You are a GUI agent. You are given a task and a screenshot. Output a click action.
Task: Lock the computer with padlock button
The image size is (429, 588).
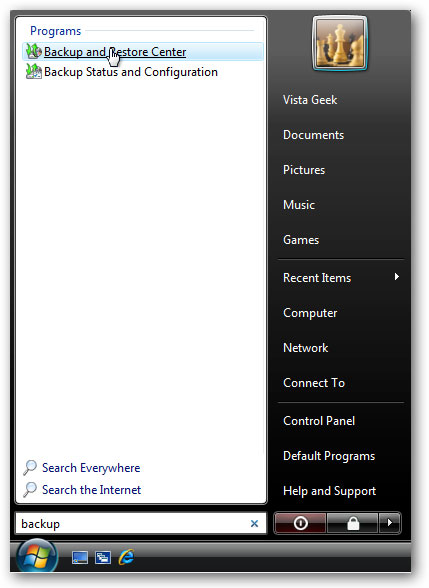pyautogui.click(x=352, y=523)
